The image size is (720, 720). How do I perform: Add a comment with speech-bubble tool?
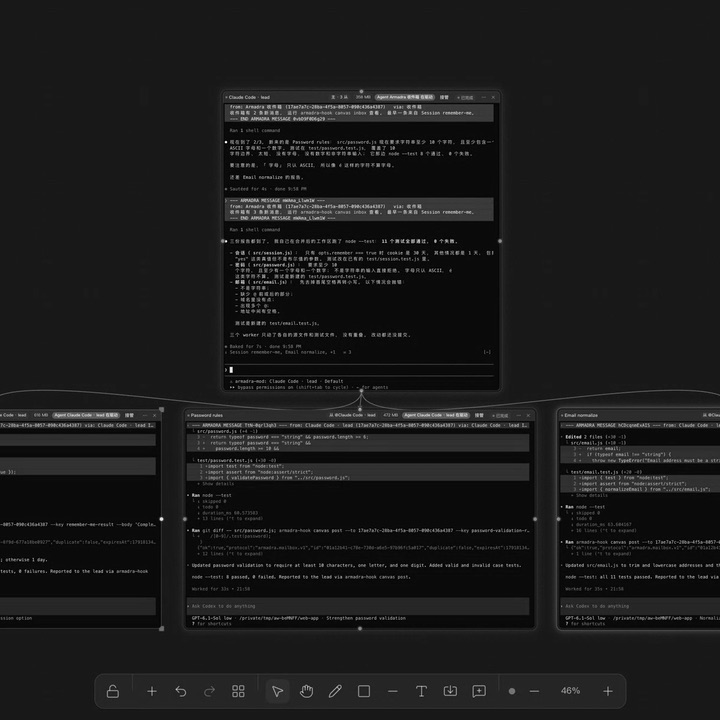click(479, 691)
